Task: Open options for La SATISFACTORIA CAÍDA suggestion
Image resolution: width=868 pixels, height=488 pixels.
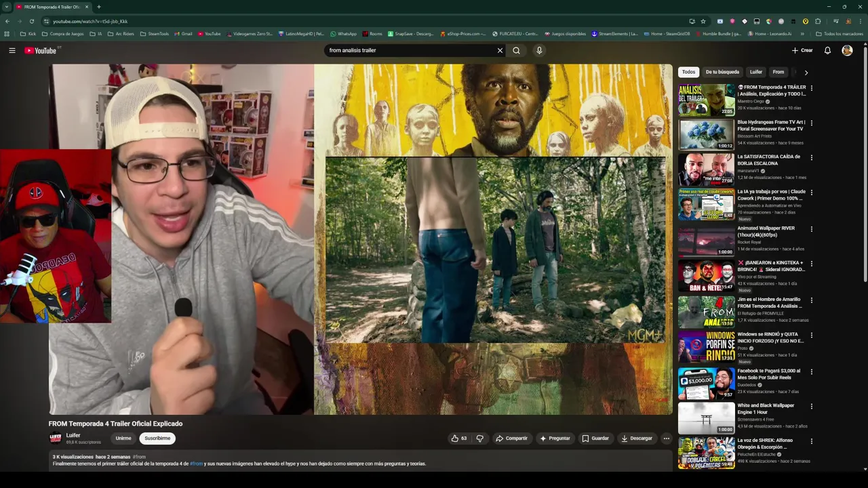Action: [x=811, y=157]
